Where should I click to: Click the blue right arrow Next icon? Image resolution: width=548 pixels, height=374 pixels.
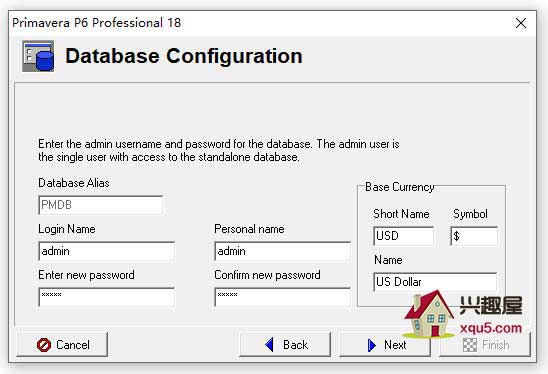372,345
